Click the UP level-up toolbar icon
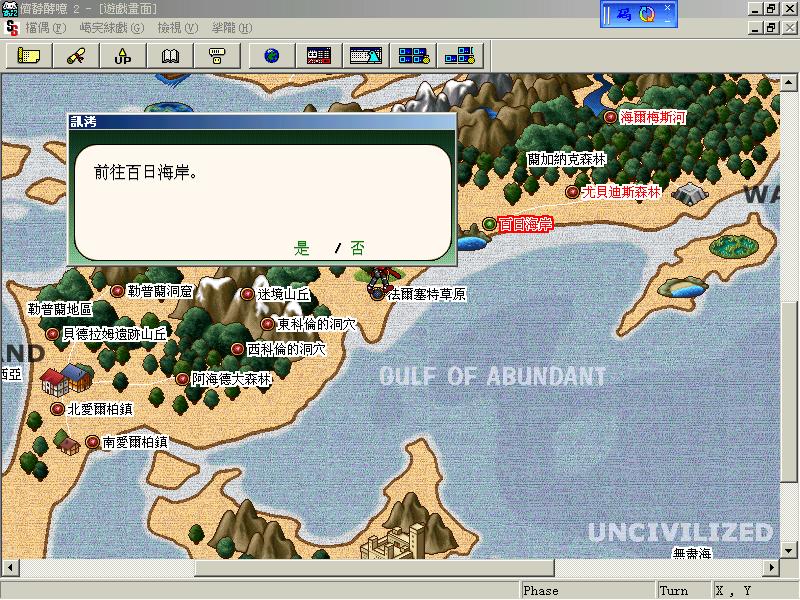Image resolution: width=800 pixels, height=600 pixels. [x=123, y=55]
